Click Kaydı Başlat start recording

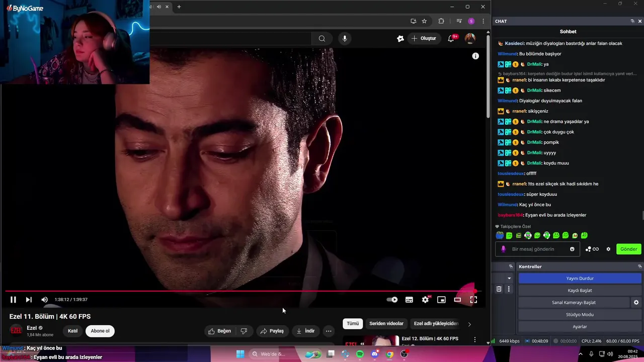tap(580, 290)
